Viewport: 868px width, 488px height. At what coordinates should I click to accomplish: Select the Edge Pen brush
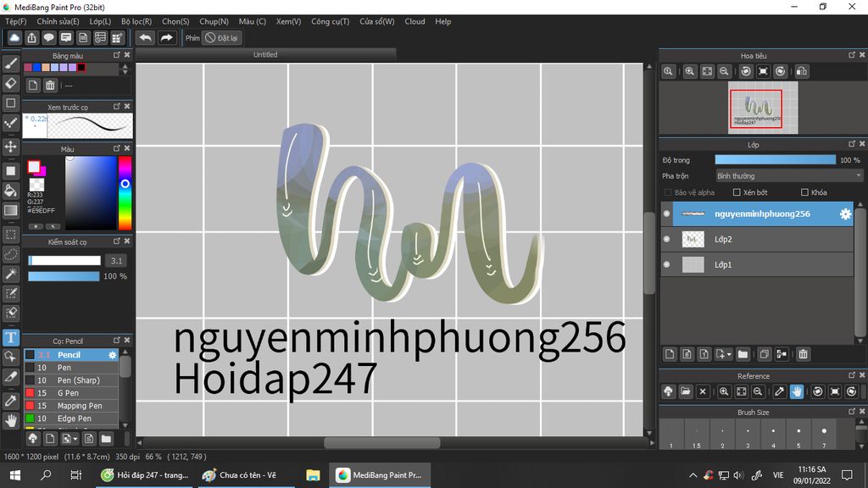[71, 419]
